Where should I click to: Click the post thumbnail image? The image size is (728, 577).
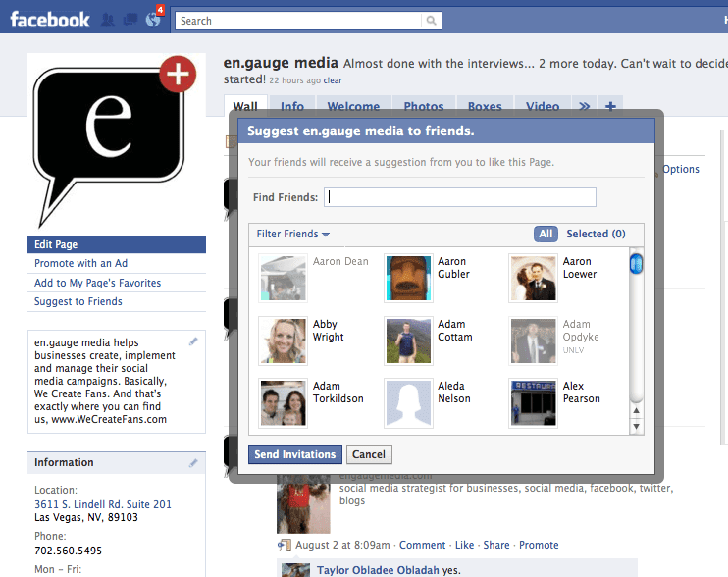tap(303, 503)
